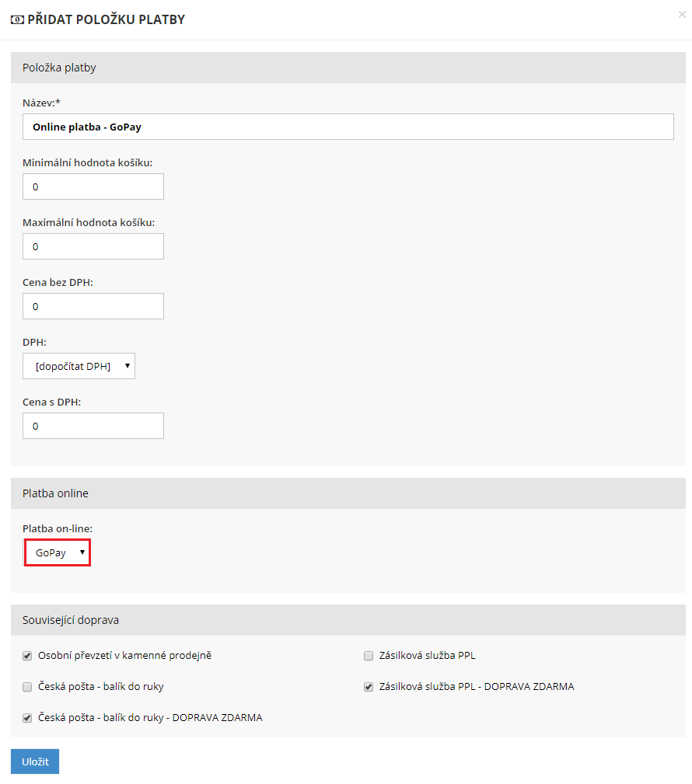Click the Cena s DPH field
The image size is (692, 784).
[x=93, y=426]
